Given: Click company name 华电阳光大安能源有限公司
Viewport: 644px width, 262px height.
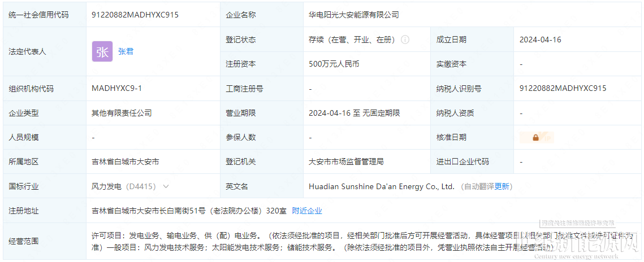Looking at the screenshot, I should coord(353,15).
